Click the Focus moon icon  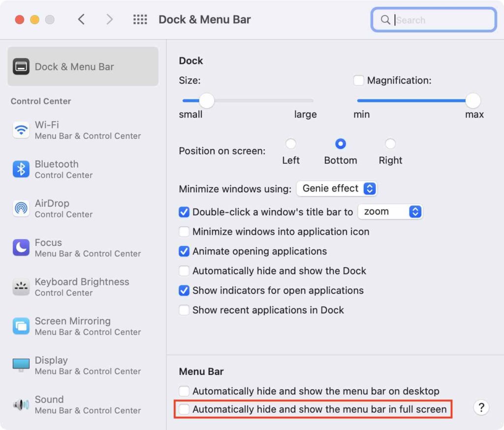[21, 247]
